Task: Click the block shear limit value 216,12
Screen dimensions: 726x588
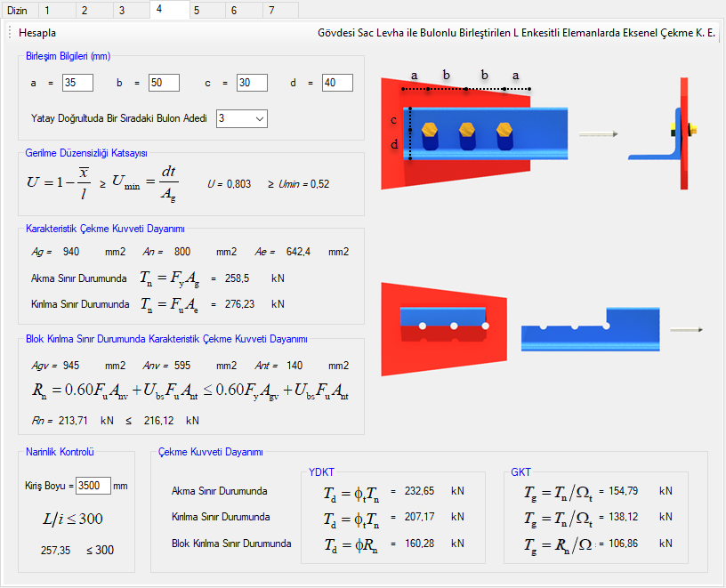Action: [x=158, y=421]
